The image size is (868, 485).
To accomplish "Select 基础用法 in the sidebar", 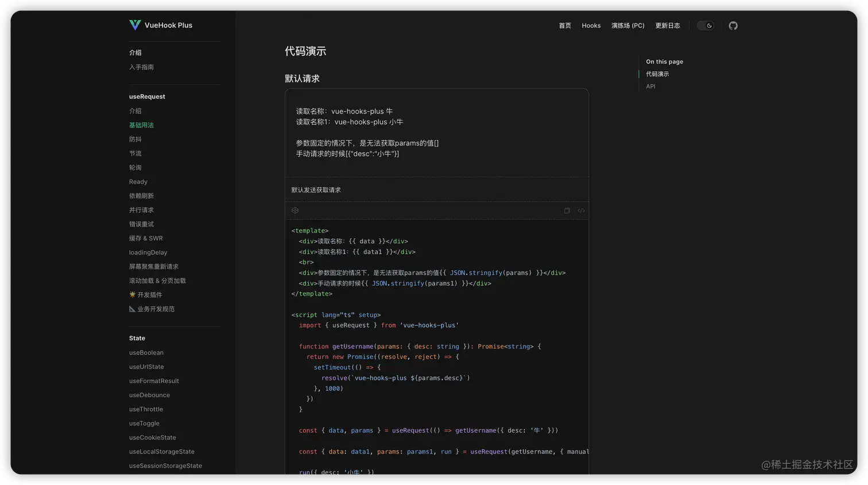I will coord(141,125).
